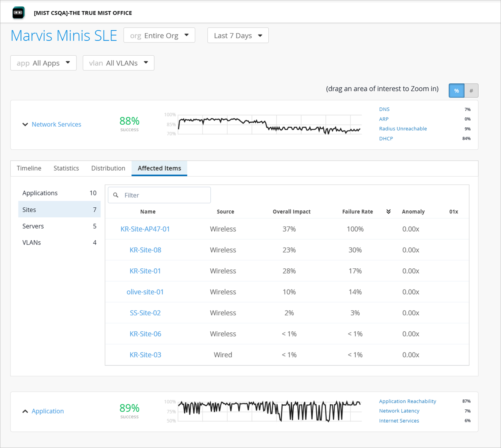Select Servers in affected items list
The width and height of the screenshot is (501, 448).
coord(59,226)
